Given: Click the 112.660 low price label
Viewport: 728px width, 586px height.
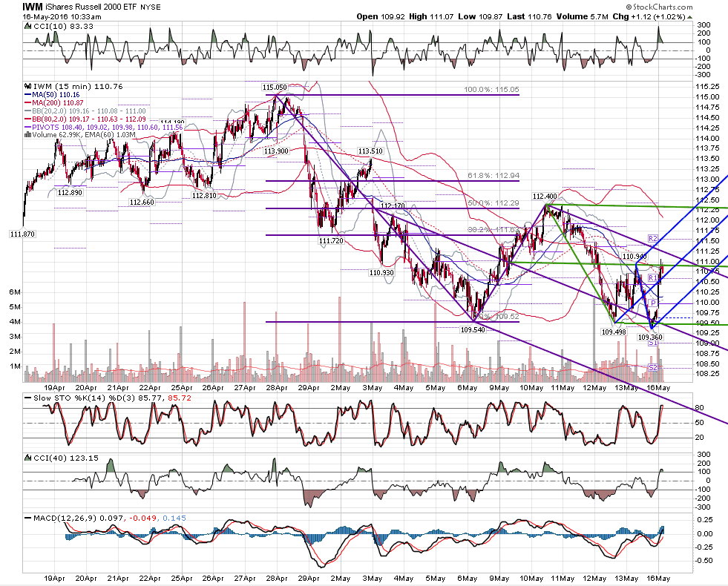Looking at the screenshot, I should click(142, 203).
